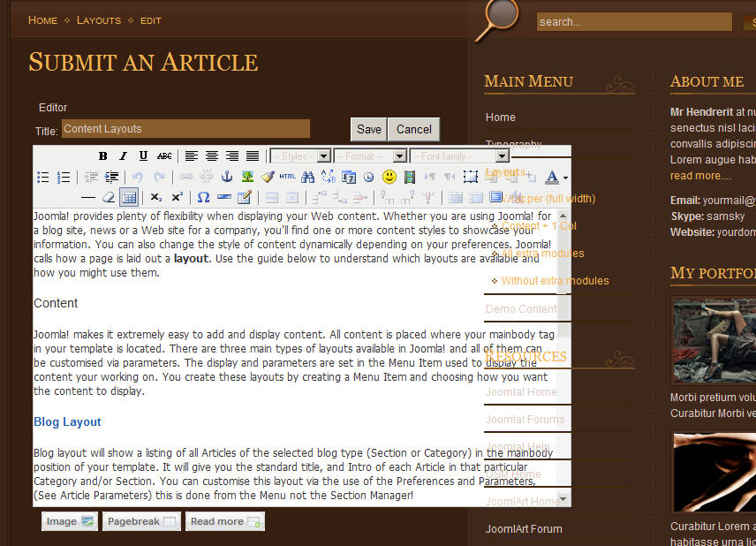Viewport: 756px width, 546px height.
Task: Click the insert table icon
Action: 129,197
